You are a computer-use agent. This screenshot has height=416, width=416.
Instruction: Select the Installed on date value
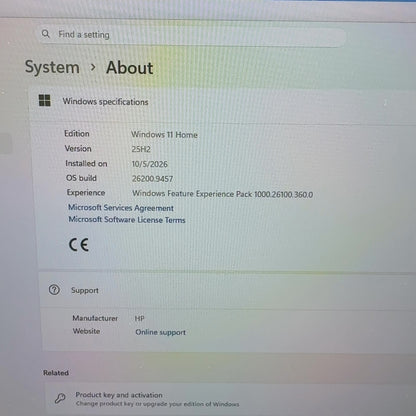point(150,164)
